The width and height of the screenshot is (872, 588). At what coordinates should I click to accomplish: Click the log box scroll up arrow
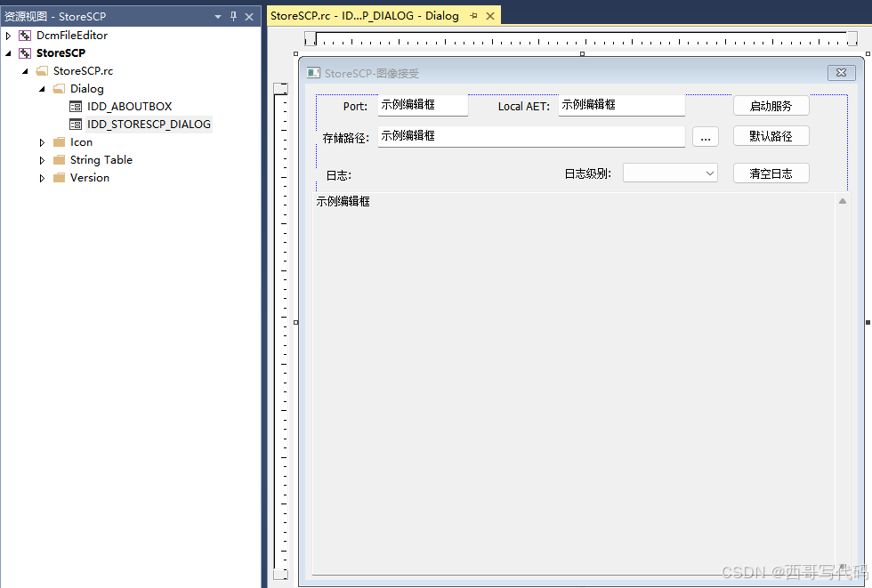[843, 201]
